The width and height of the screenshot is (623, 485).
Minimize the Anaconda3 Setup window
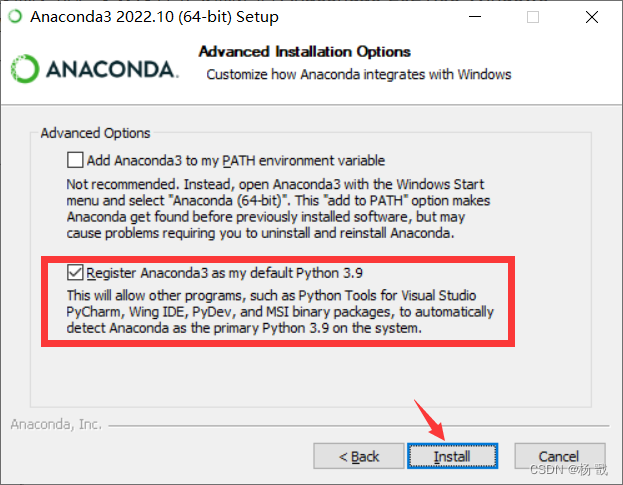[475, 17]
